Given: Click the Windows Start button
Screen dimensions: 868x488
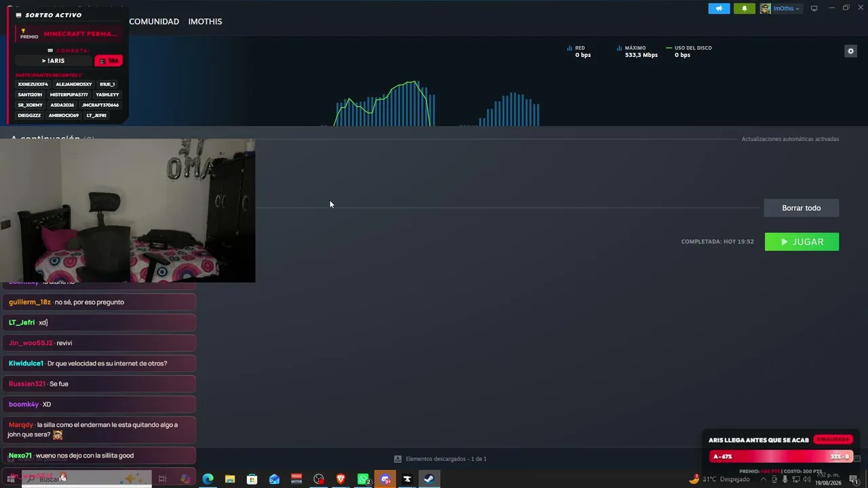Looking at the screenshot, I should [x=11, y=479].
